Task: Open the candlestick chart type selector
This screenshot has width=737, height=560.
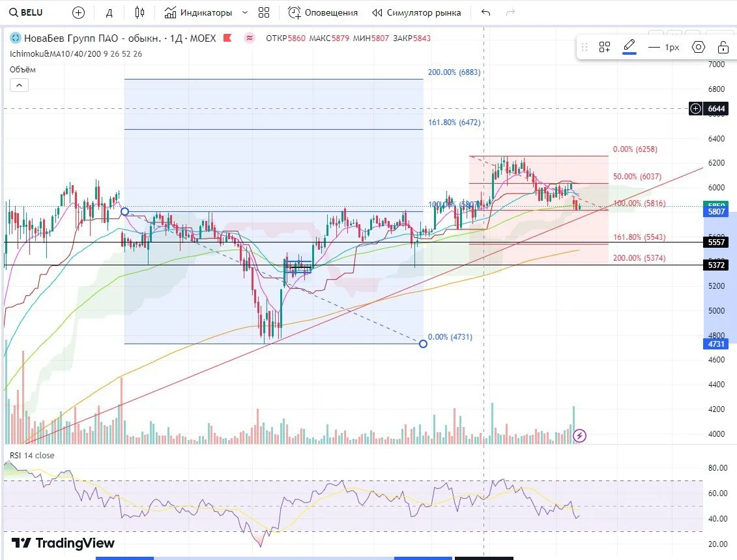Action: [139, 12]
